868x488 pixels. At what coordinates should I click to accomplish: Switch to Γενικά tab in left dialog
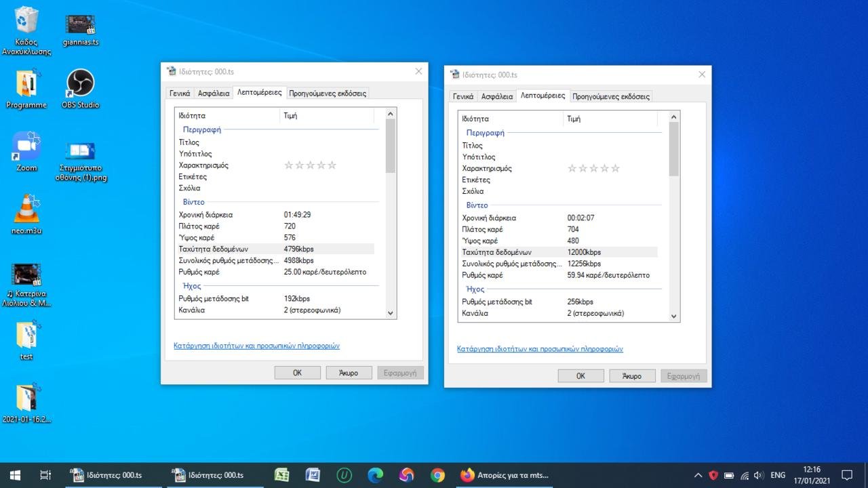pos(180,94)
